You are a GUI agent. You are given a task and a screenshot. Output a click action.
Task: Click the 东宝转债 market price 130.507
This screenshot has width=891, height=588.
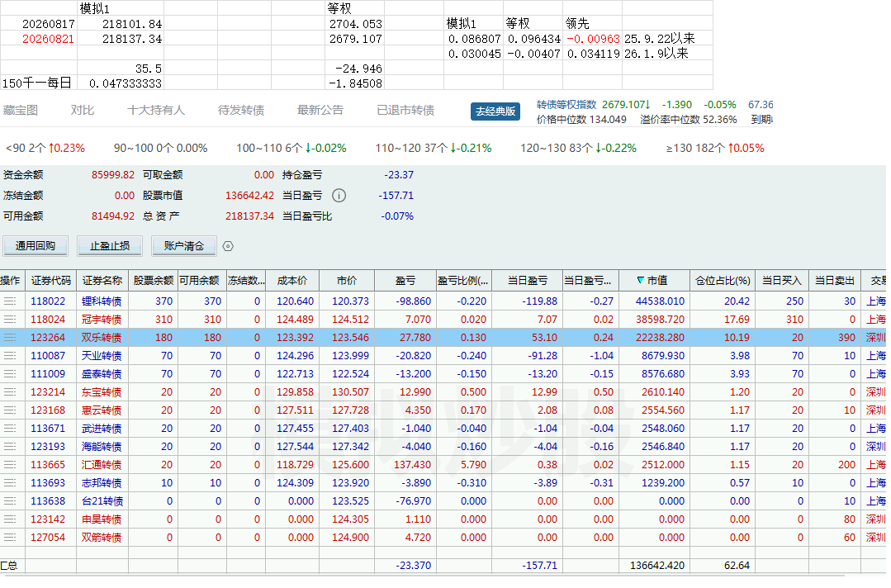tap(351, 392)
